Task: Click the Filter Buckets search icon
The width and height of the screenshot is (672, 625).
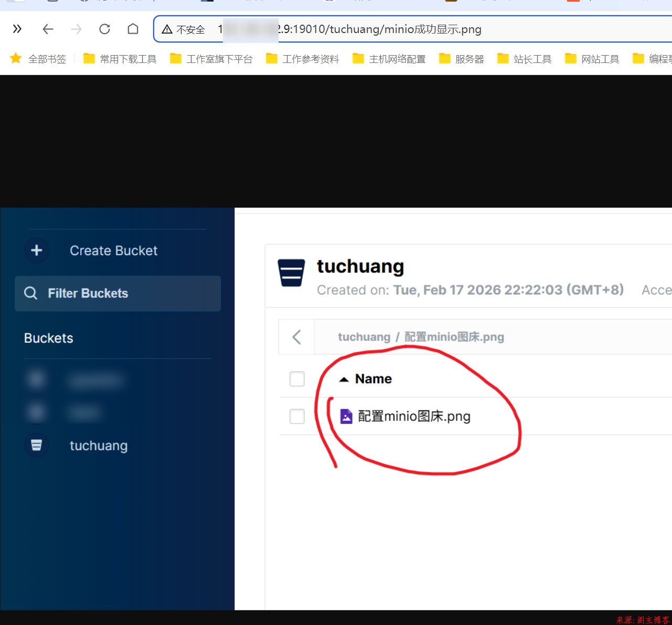Action: [x=31, y=293]
